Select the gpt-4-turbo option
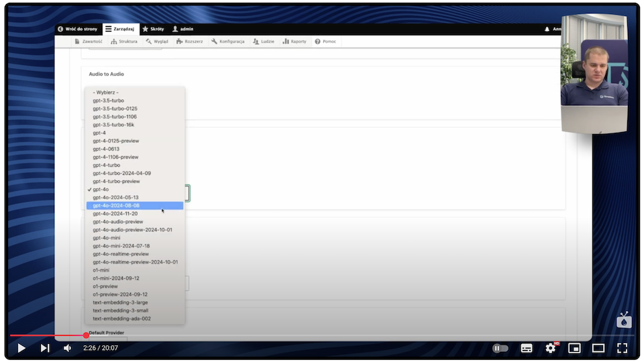Viewport: 644px width, 364px height. point(135,165)
